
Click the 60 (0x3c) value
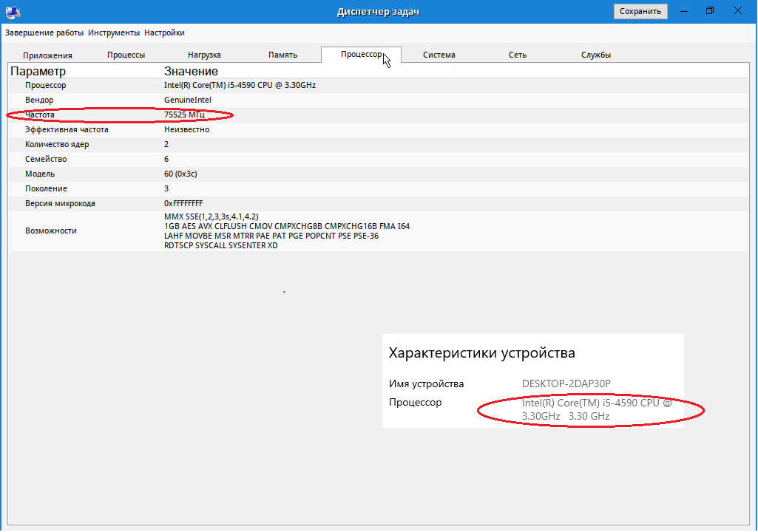[x=180, y=174]
